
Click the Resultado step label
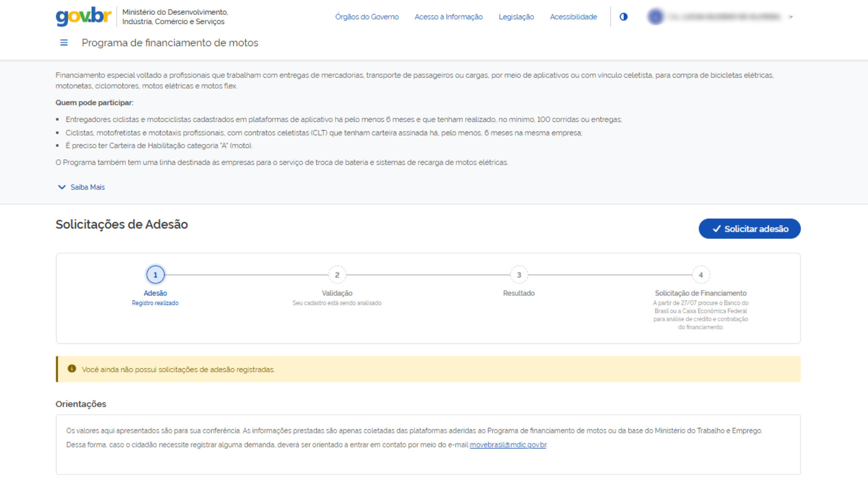[x=519, y=293]
